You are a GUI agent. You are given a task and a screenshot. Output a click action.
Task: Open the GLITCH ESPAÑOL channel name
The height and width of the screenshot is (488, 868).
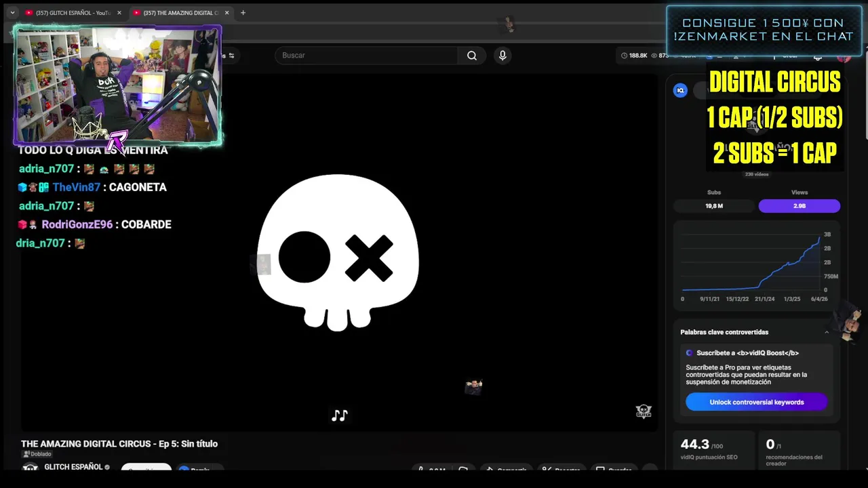(x=73, y=467)
